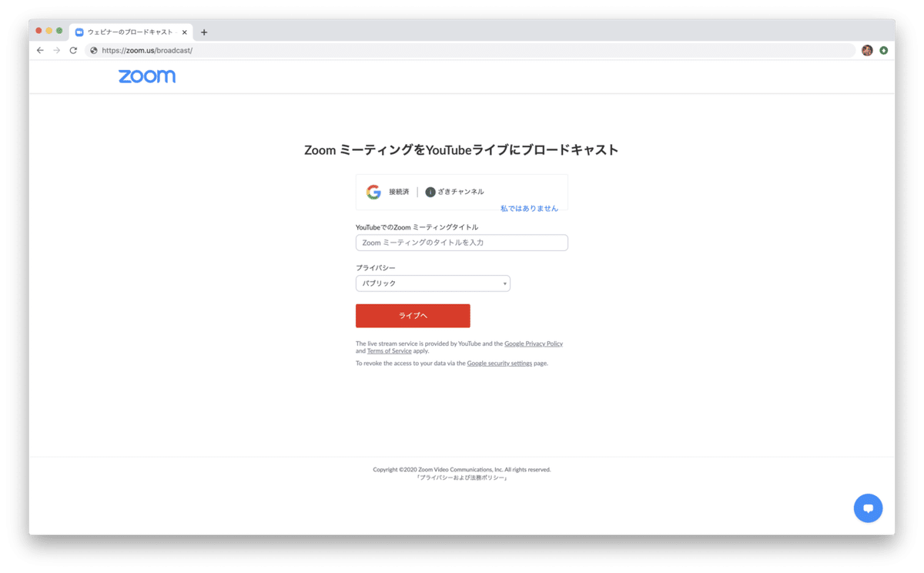Click the Zoom logo in the header
The width and height of the screenshot is (924, 573).
click(x=146, y=76)
